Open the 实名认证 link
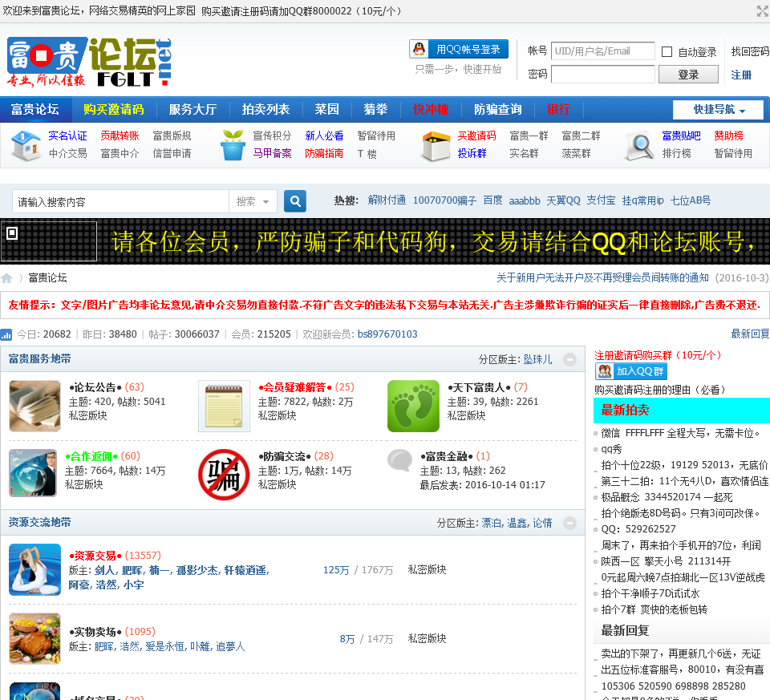 tap(67, 136)
